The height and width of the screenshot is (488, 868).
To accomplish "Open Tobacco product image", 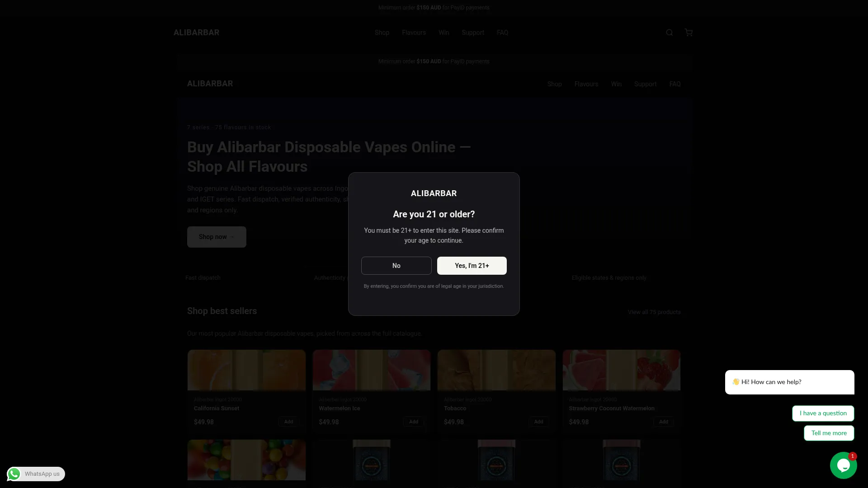I will pyautogui.click(x=496, y=370).
